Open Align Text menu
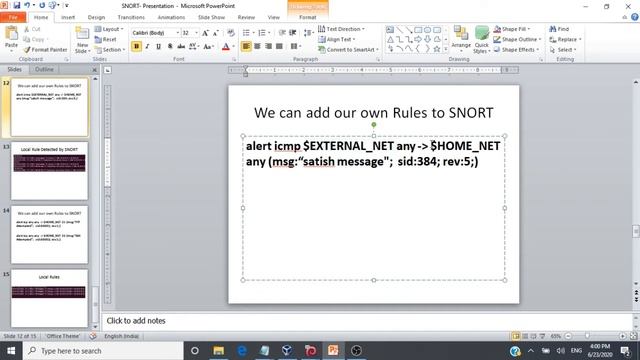640x360 pixels. click(x=337, y=39)
